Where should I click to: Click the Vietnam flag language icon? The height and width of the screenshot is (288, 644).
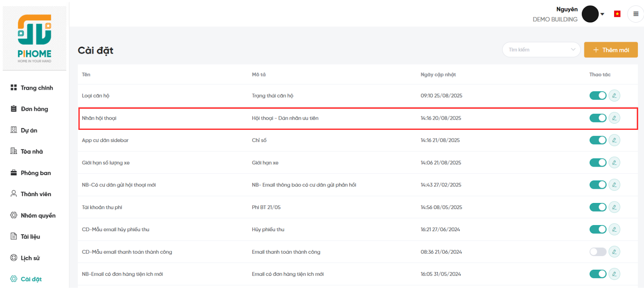click(x=617, y=14)
